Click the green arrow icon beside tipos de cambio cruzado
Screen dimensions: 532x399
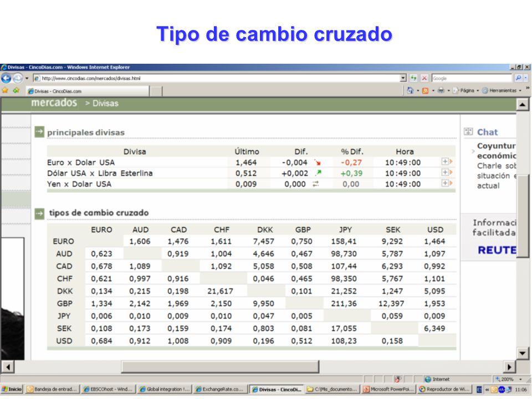coord(39,214)
